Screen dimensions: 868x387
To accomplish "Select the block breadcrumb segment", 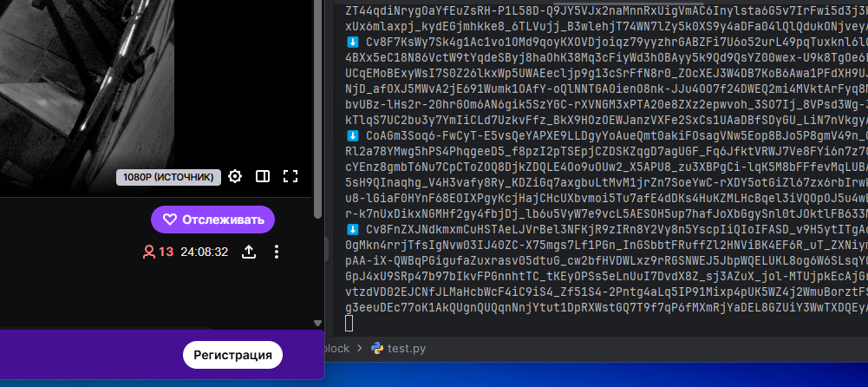I will click(x=338, y=348).
